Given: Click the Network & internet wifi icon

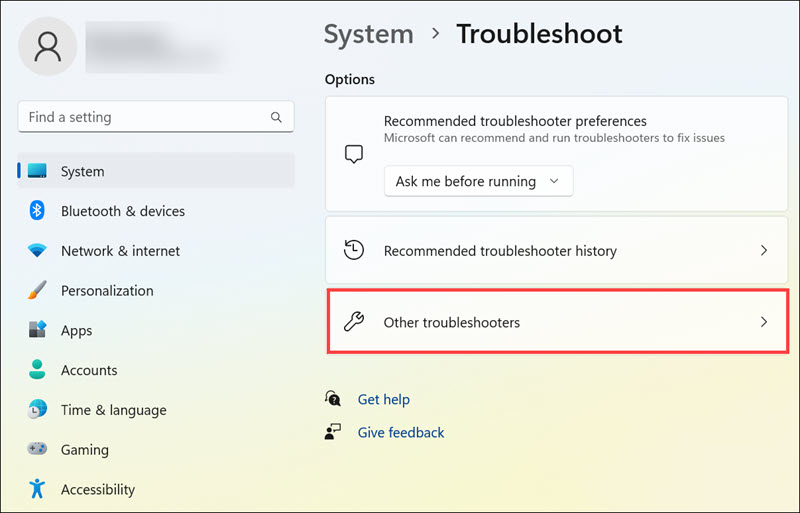Looking at the screenshot, I should point(37,251).
